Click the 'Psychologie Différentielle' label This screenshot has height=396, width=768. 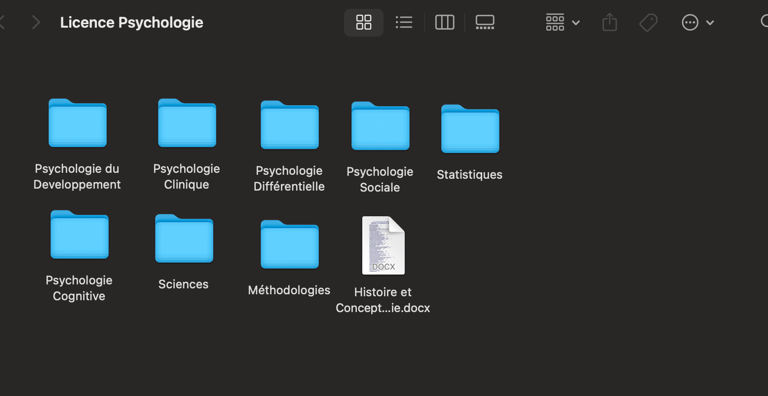click(289, 178)
